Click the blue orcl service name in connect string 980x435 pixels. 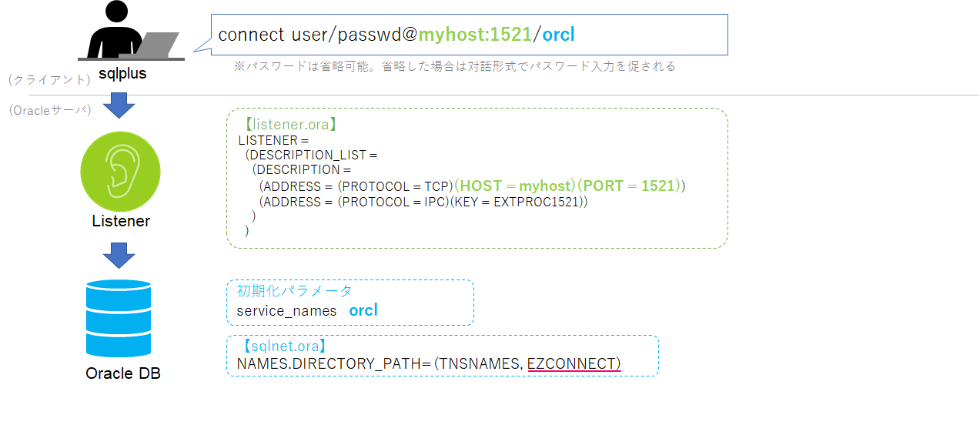[559, 35]
